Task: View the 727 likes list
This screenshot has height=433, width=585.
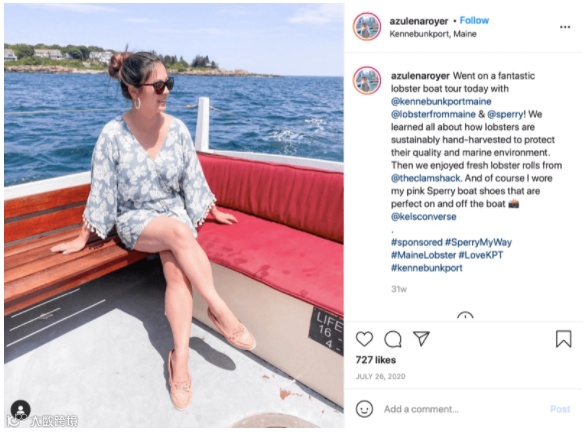Action: pyautogui.click(x=376, y=360)
